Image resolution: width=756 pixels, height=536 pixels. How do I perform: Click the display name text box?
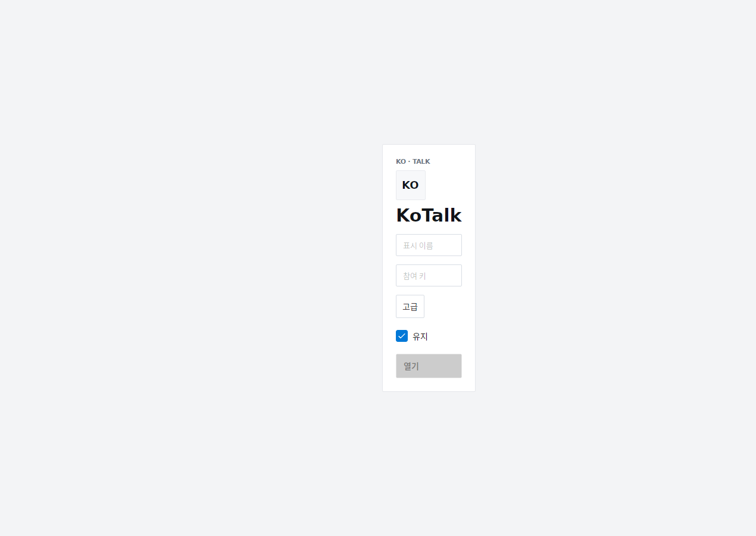[x=429, y=245]
